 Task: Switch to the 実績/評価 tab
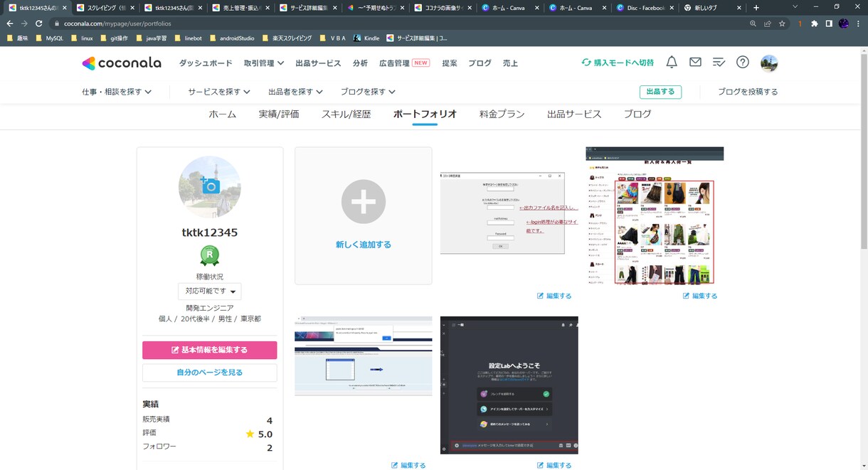[279, 114]
